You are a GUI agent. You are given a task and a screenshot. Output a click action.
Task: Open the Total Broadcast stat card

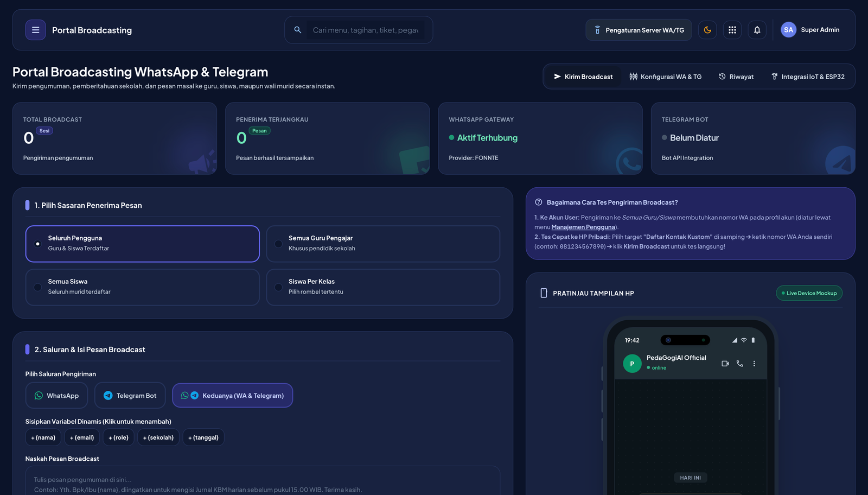(x=114, y=138)
